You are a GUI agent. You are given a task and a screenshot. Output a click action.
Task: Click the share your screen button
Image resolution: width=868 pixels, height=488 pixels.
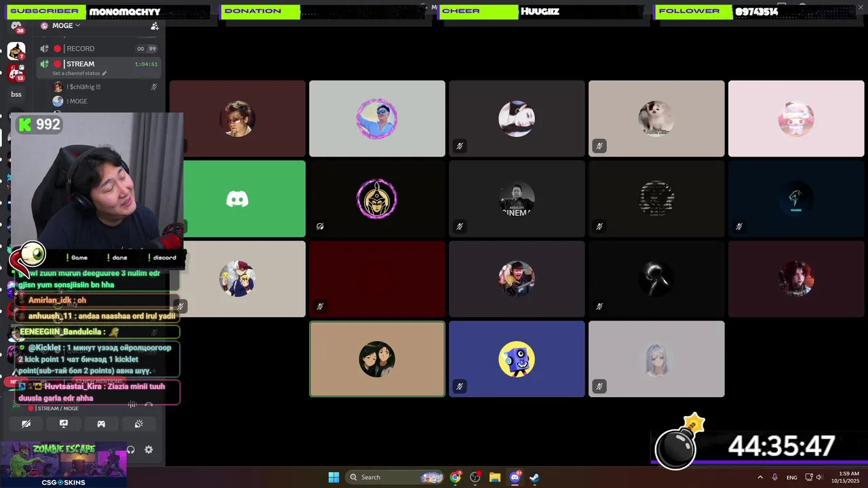(x=64, y=424)
